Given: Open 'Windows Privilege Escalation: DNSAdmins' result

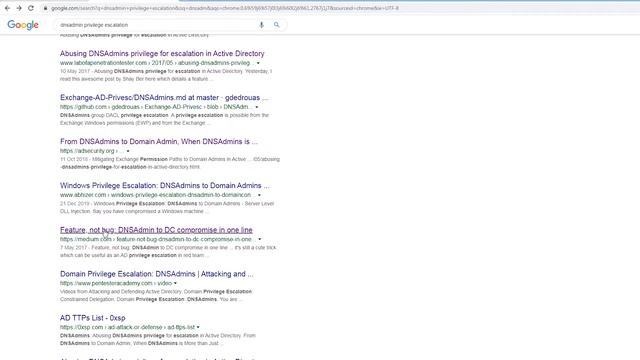Looking at the screenshot, I should [164, 186].
